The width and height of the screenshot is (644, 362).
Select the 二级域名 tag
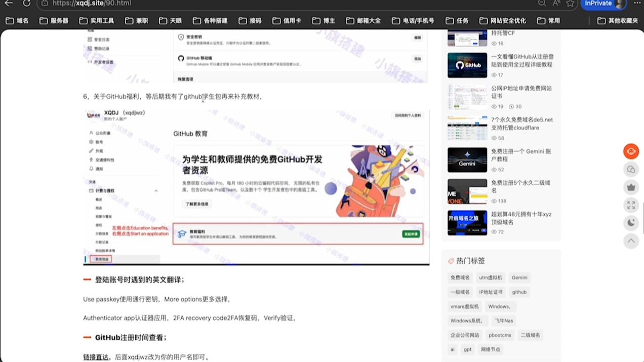click(x=531, y=335)
